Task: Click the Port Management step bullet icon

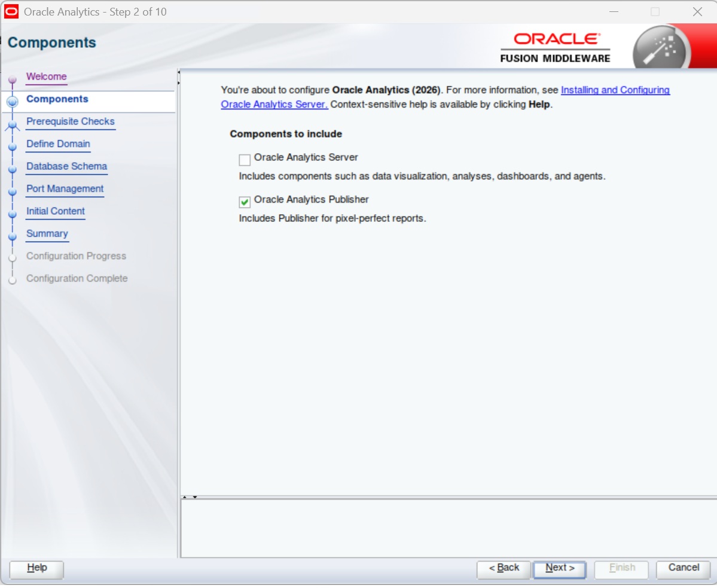Action: (13, 191)
